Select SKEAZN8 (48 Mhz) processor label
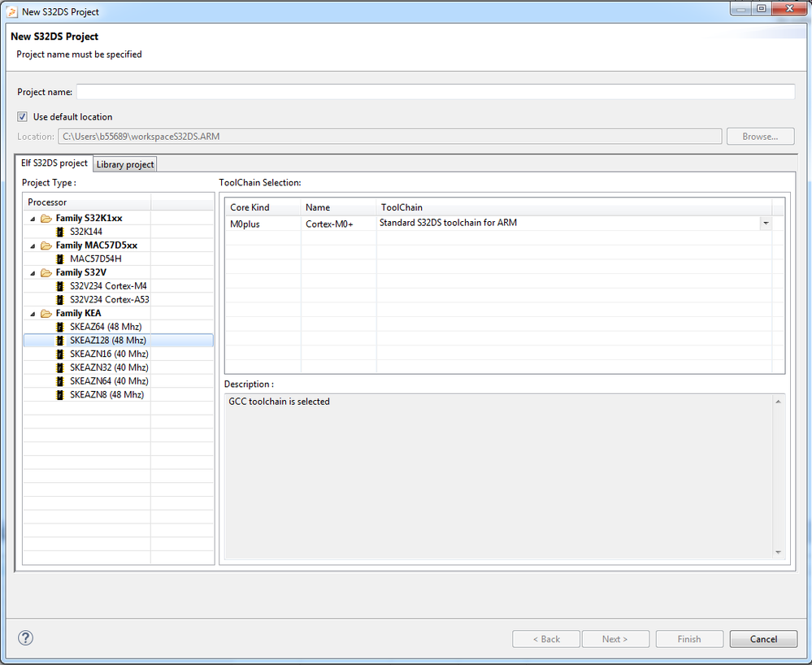 click(x=106, y=394)
